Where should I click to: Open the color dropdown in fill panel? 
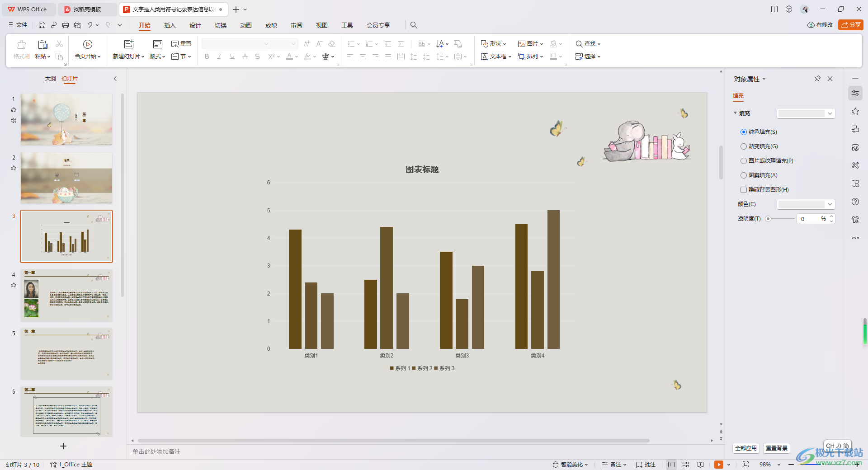(x=806, y=204)
